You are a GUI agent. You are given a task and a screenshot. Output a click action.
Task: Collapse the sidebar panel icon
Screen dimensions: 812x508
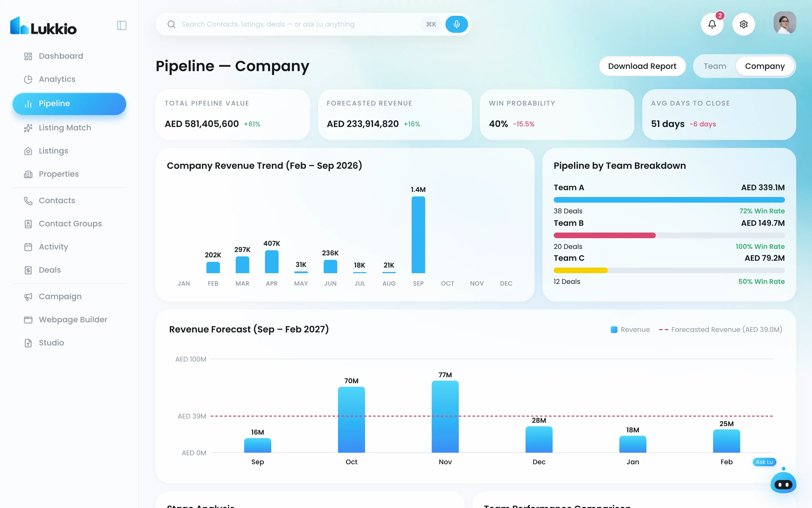[122, 25]
